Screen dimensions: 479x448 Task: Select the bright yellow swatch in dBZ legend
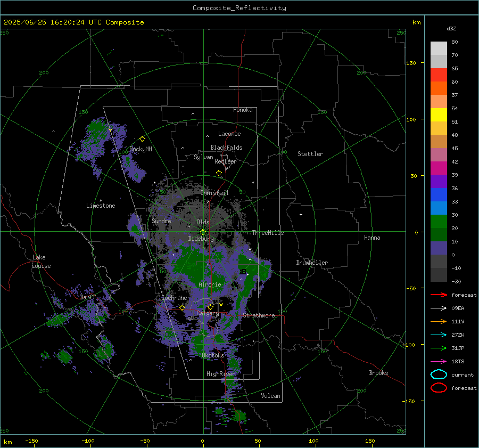pos(439,115)
